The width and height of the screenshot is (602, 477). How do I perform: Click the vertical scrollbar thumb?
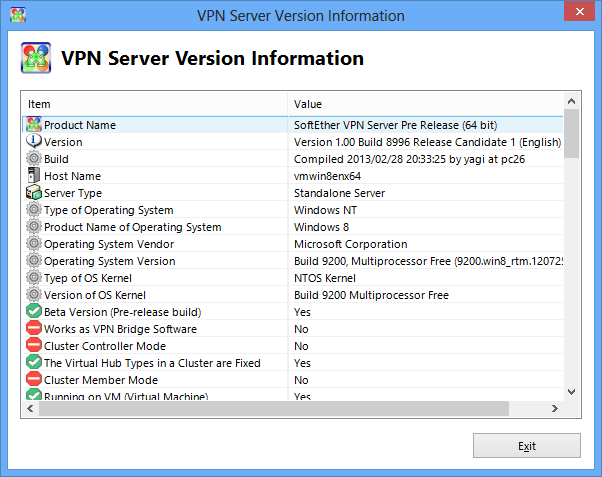pos(571,134)
